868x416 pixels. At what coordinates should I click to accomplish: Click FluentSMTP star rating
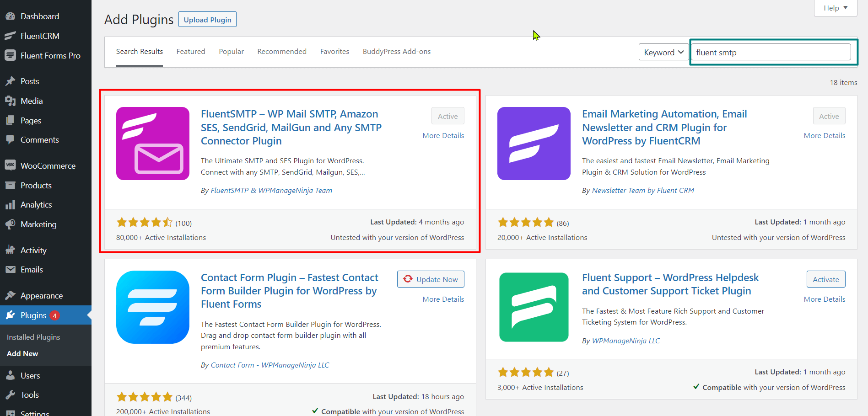[x=145, y=223]
